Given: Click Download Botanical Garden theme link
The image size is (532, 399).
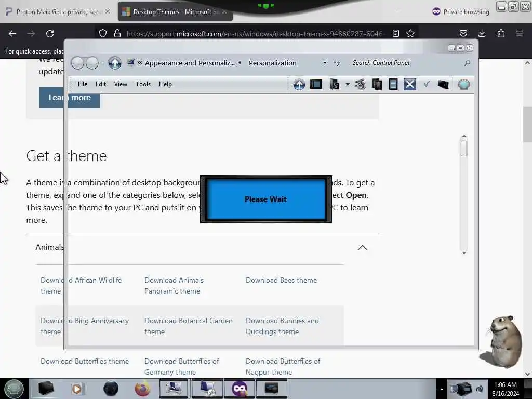Looking at the screenshot, I should click(x=189, y=326).
